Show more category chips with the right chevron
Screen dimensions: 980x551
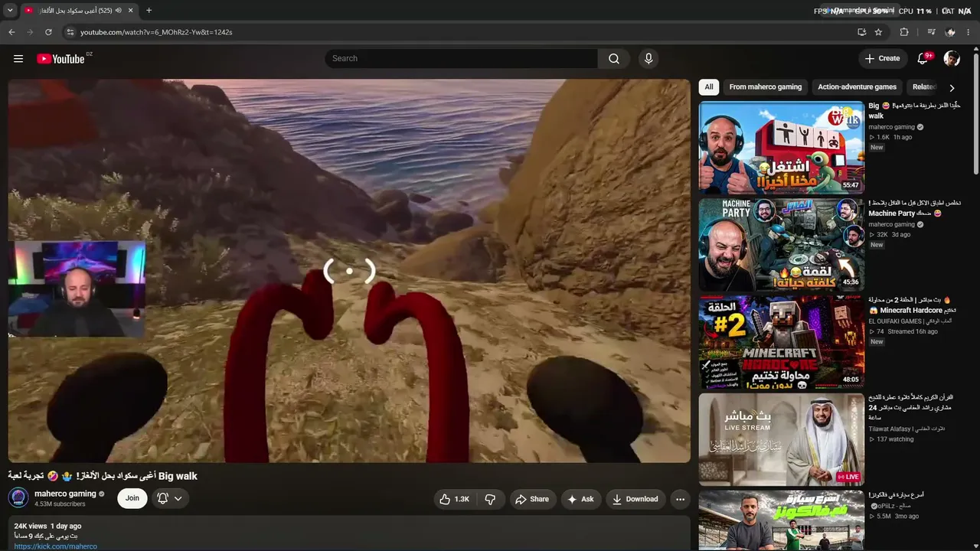(952, 88)
